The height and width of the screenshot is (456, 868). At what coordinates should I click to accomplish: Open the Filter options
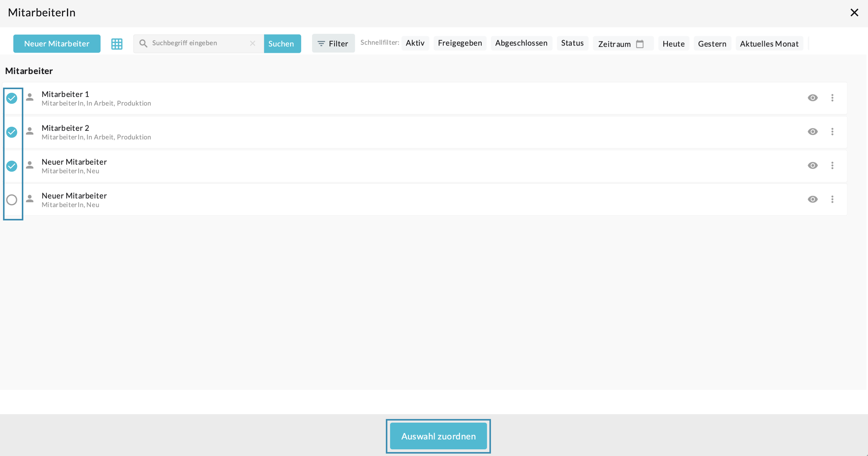point(333,44)
